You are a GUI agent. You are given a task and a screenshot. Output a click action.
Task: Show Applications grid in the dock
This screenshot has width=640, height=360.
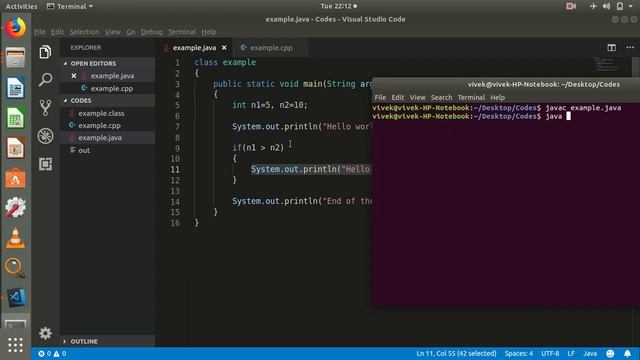(15, 345)
